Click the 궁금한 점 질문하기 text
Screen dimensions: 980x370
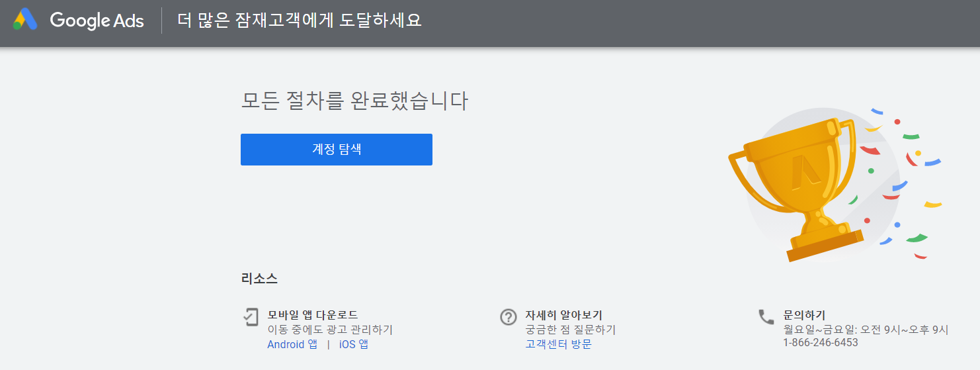[x=570, y=330]
